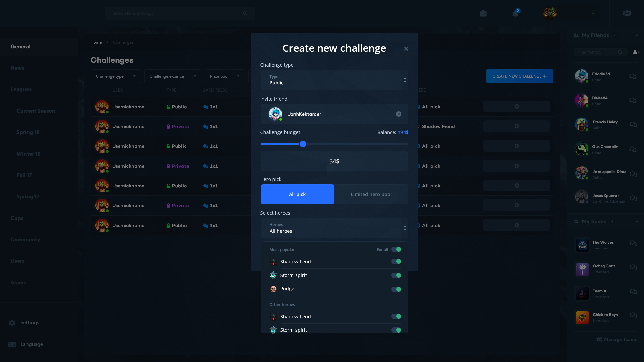Select Limited hero pool tab
This screenshot has height=362, width=644.
click(x=371, y=194)
